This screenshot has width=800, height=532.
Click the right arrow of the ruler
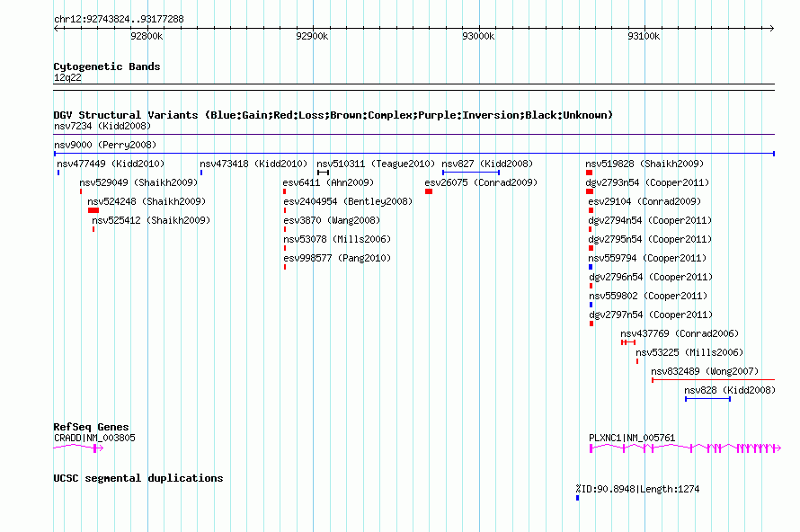771,29
